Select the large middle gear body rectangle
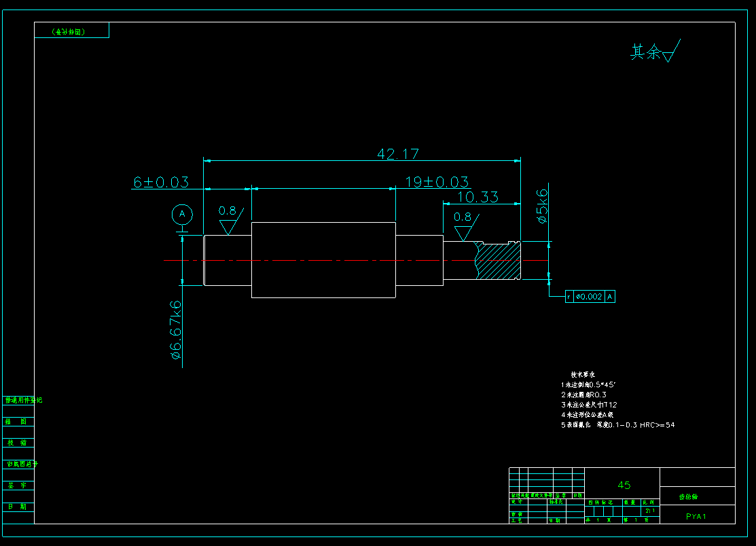Viewport: 756px width, 546px height. point(323,260)
